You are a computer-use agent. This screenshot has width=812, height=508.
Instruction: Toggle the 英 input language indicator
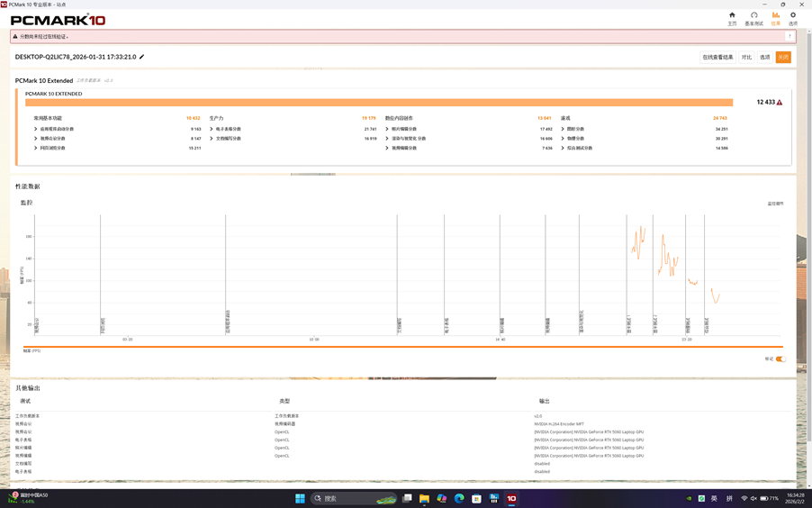point(714,498)
